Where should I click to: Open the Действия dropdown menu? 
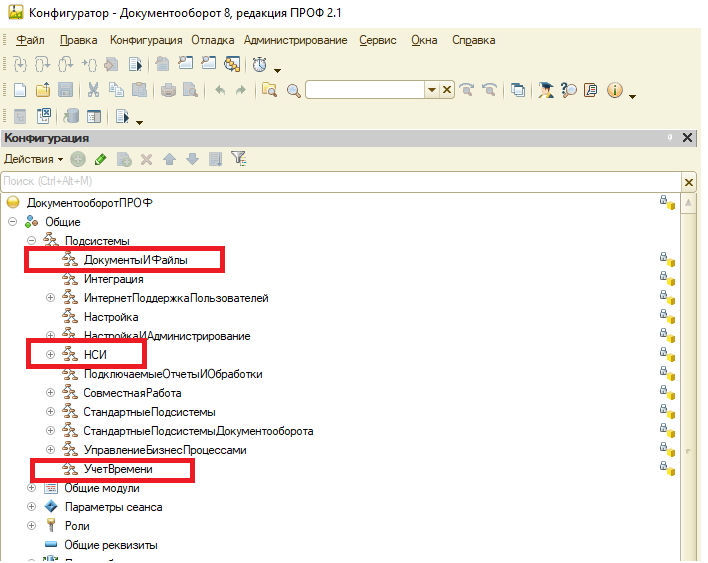click(x=33, y=159)
